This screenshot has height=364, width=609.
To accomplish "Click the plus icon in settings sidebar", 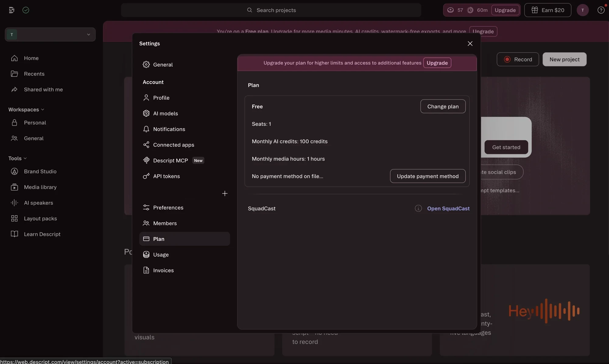I will coord(225,193).
